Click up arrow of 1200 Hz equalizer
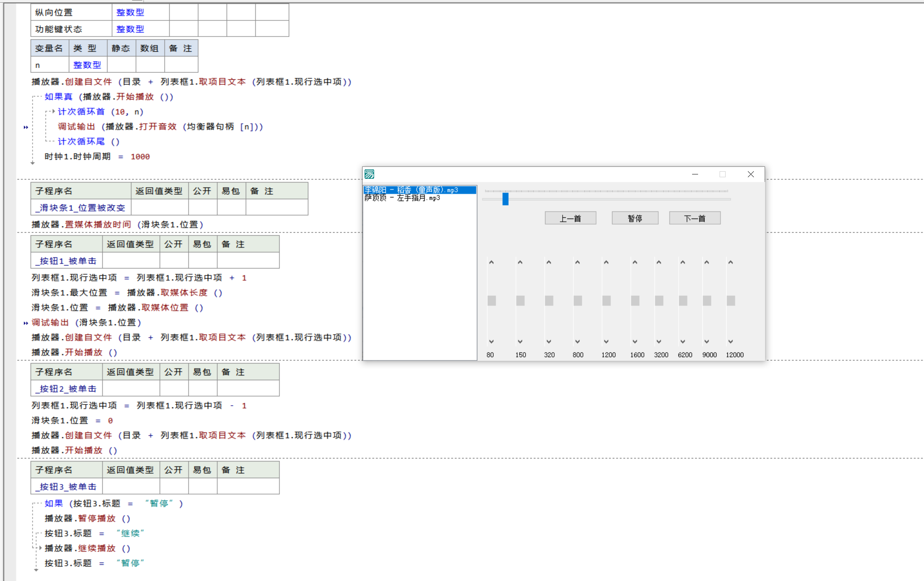924x581 pixels. pos(606,262)
